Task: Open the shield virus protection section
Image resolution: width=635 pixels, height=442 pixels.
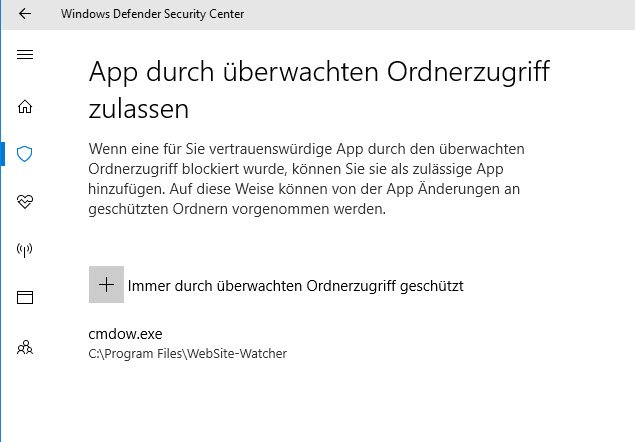Action: [x=26, y=154]
